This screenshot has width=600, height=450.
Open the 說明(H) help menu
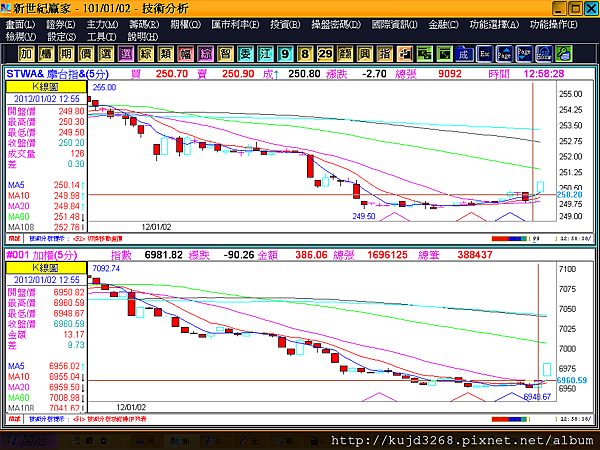point(143,37)
